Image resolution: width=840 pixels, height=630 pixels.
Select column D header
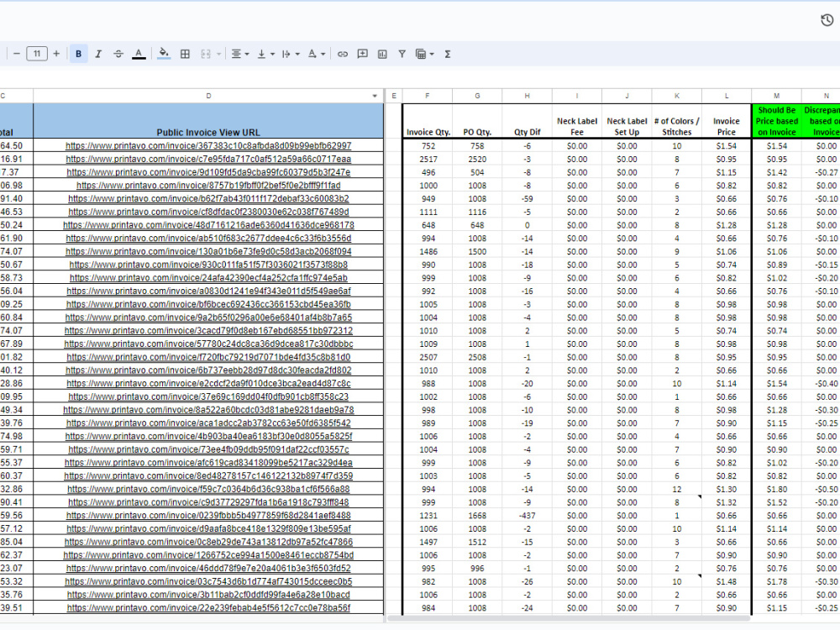coord(208,96)
